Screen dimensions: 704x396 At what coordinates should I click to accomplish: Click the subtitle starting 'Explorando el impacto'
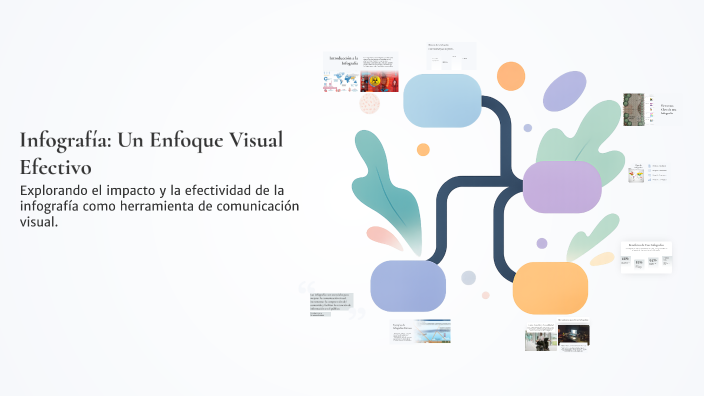coord(159,206)
